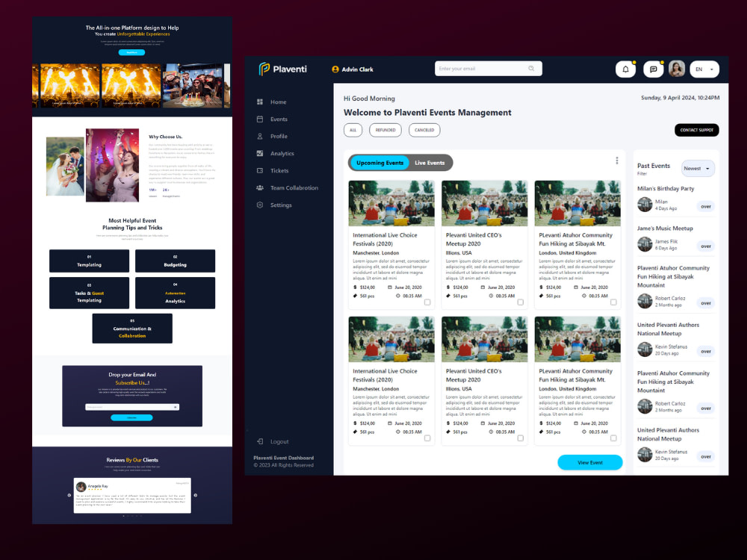Click the Automation Analytics tip card
747x560 pixels.
click(x=175, y=293)
